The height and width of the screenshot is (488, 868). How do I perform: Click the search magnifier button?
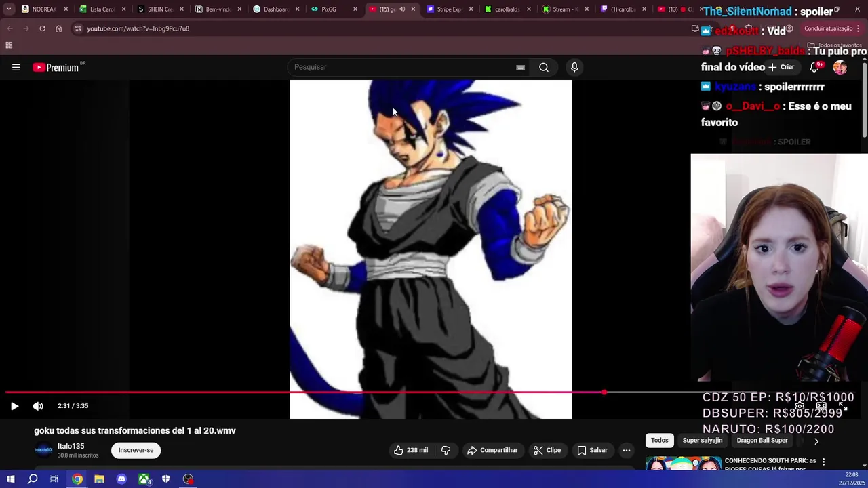[544, 67]
